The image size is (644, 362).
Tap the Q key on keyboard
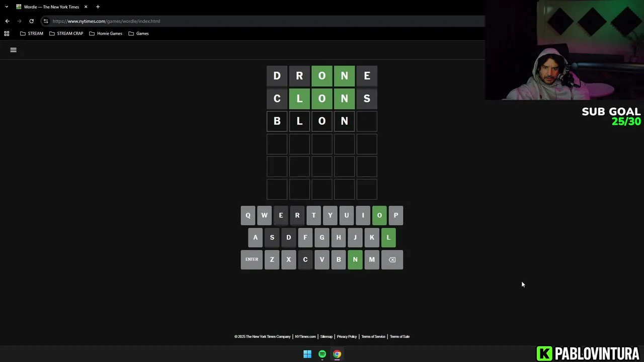248,215
